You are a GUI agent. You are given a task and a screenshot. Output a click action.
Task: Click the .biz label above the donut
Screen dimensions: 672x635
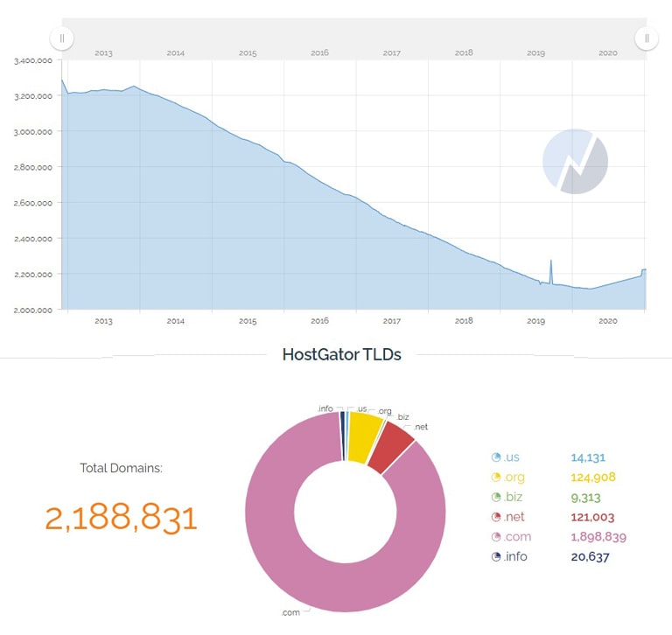(x=402, y=417)
